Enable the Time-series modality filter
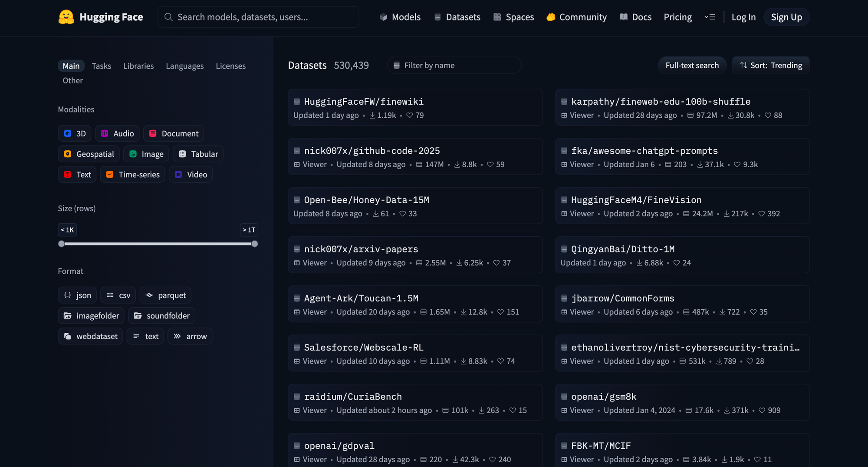868x467 pixels. [x=132, y=175]
